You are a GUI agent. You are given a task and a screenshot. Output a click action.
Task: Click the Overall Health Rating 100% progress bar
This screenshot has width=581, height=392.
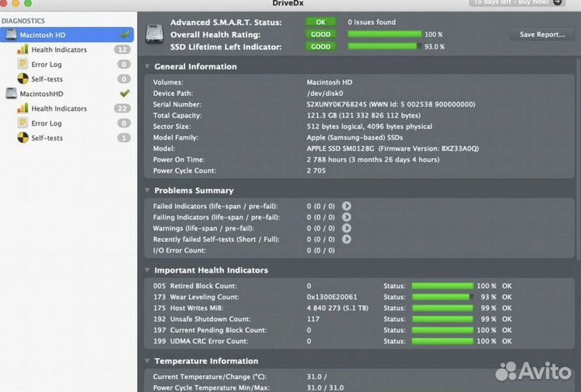coord(385,35)
